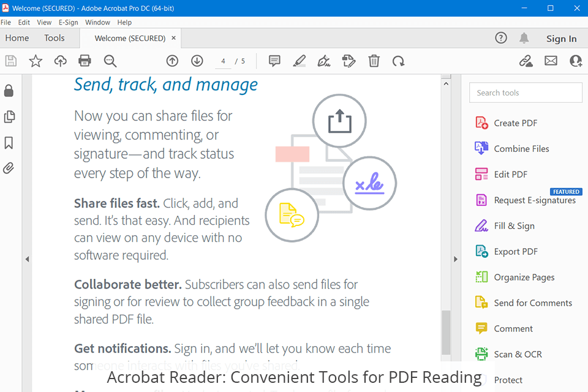This screenshot has width=588, height=392.
Task: Share a link to file icon
Action: pyautogui.click(x=526, y=61)
